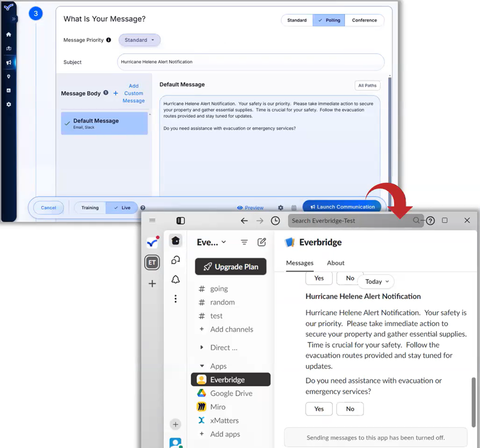Open Slack Activity bell icon
The image size is (480, 448).
click(x=175, y=279)
